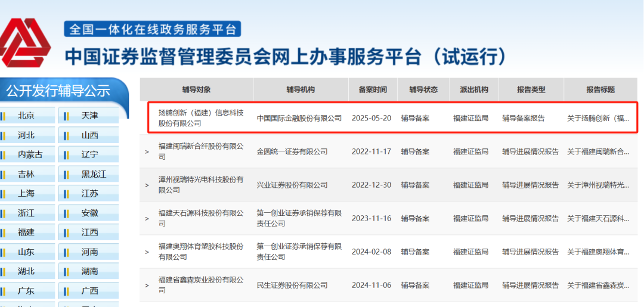Click the date 2023-11-16

pos(371,219)
